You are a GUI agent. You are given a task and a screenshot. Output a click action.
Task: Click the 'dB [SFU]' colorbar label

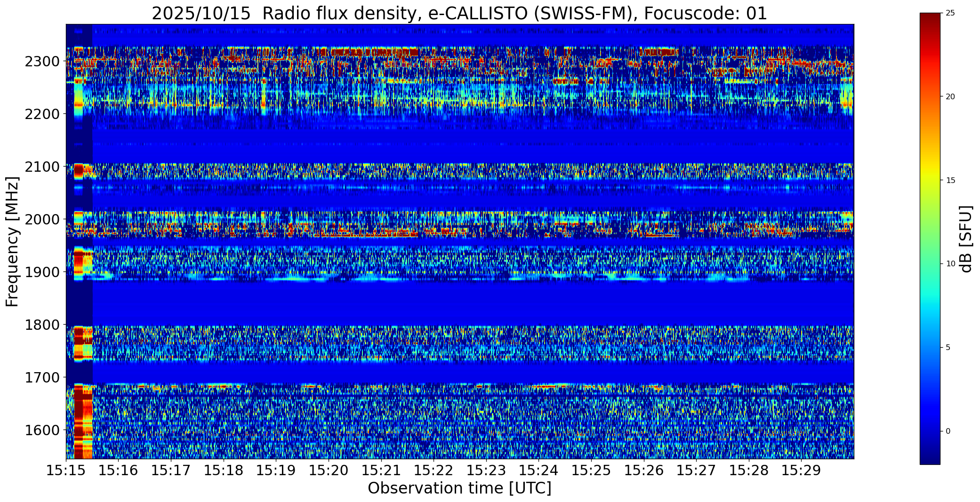[966, 239]
